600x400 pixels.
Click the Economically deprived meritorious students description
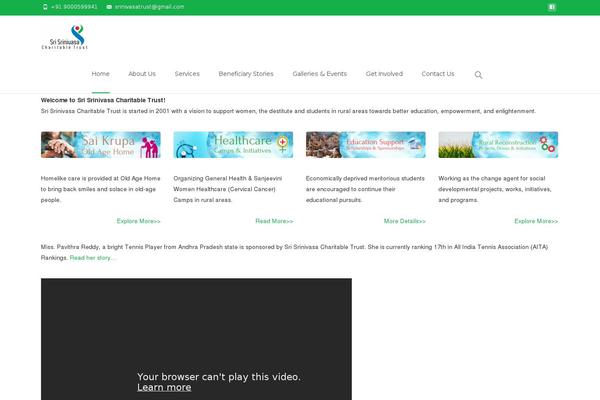365,189
